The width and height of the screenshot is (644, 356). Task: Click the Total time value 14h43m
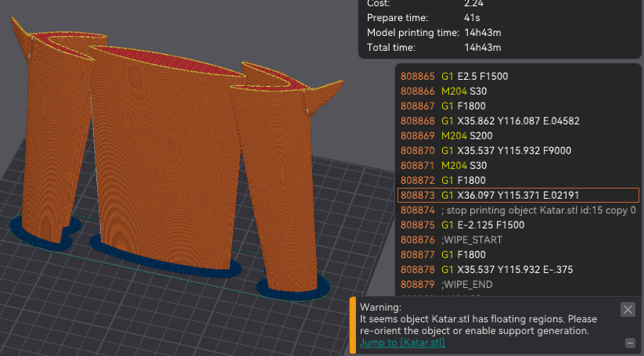pos(483,48)
